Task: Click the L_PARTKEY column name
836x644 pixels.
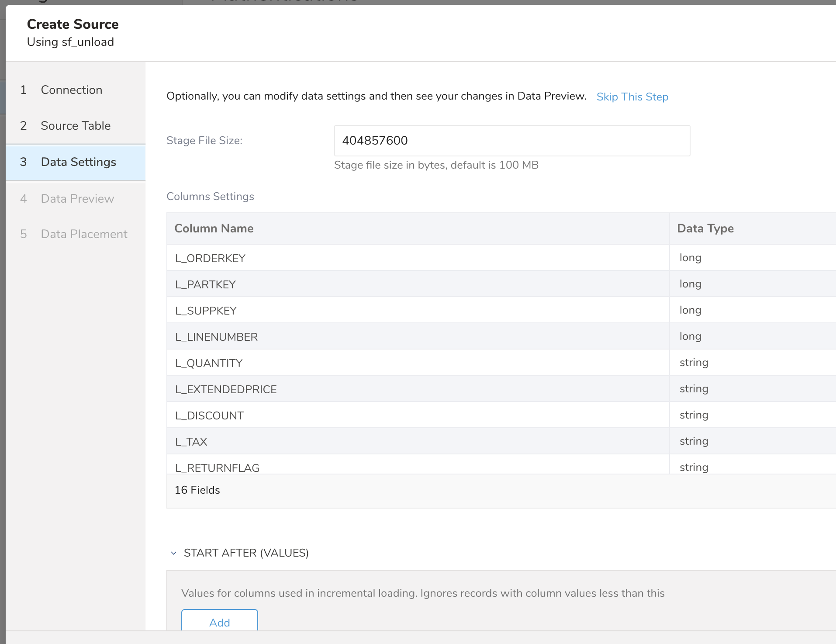Action: point(205,284)
